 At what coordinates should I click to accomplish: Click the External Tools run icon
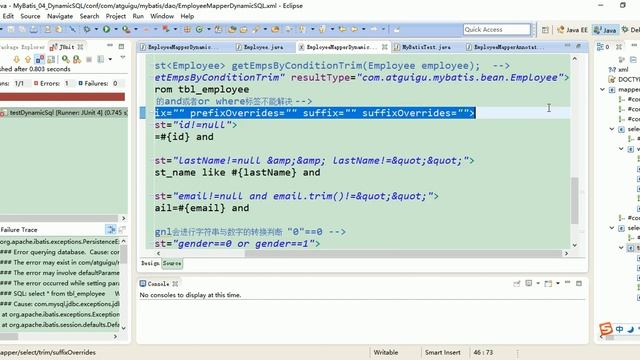click(x=126, y=29)
